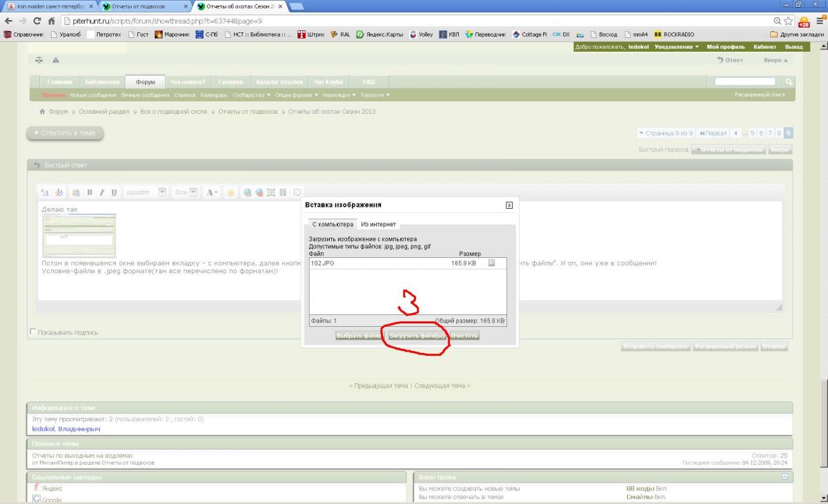Bookmark the page with the star icon
The width and height of the screenshot is (828, 504).
[x=789, y=21]
